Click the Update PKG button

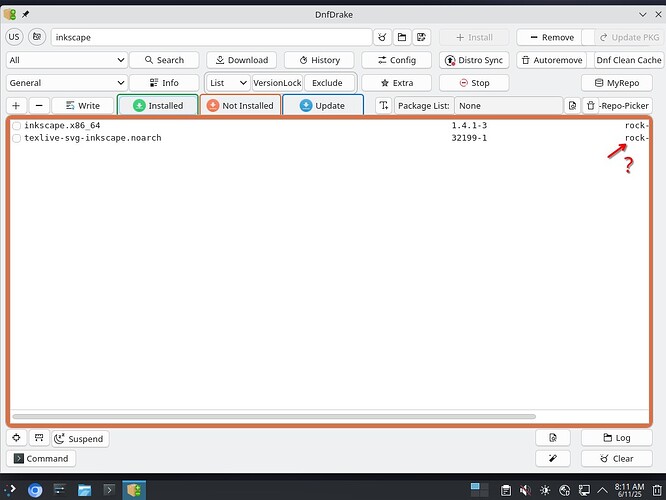pos(629,37)
